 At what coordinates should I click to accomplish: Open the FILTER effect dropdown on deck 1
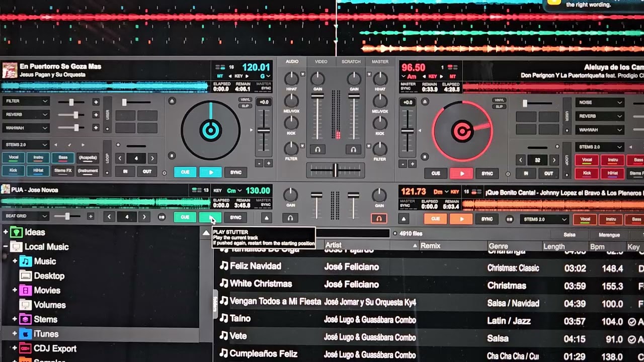pyautogui.click(x=26, y=101)
